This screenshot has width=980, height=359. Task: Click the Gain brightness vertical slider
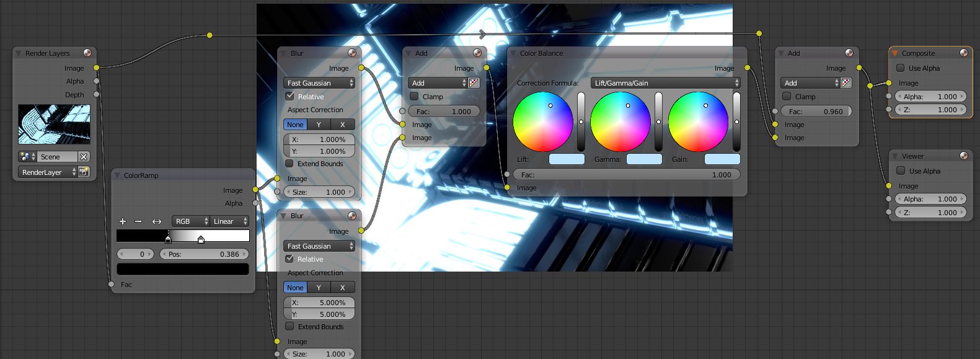point(736,122)
